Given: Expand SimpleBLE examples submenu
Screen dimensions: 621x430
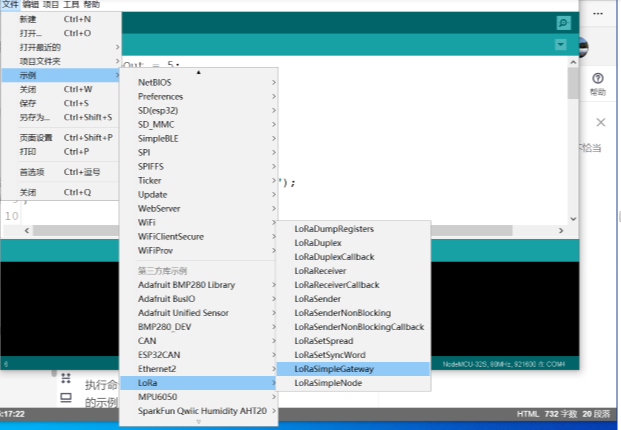Looking at the screenshot, I should pyautogui.click(x=199, y=139).
